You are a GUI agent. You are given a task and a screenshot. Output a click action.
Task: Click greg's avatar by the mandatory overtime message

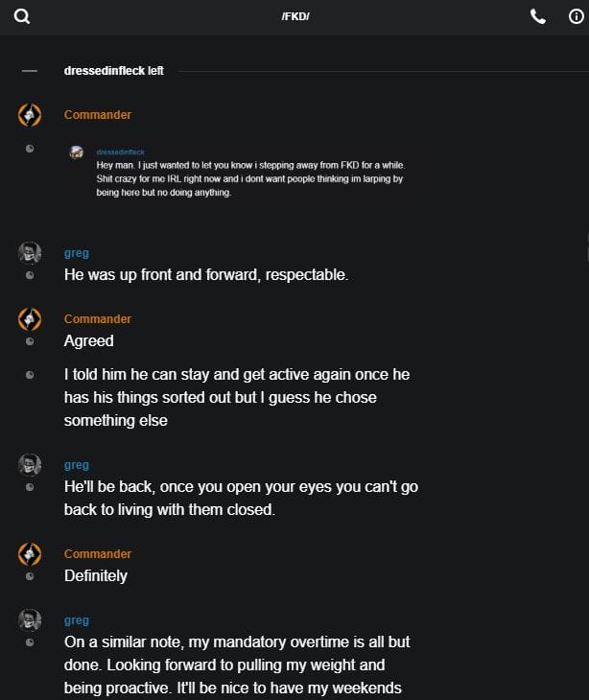pos(30,620)
